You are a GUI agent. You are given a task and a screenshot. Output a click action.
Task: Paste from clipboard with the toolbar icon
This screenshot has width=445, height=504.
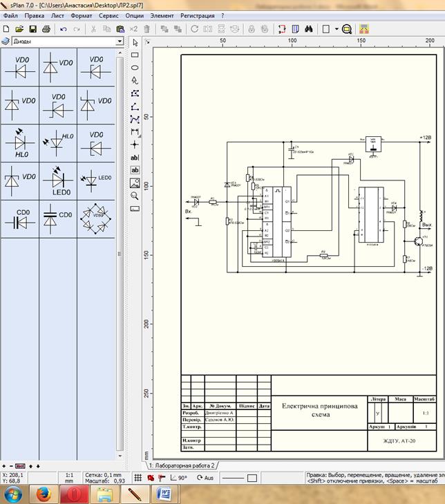(x=120, y=29)
